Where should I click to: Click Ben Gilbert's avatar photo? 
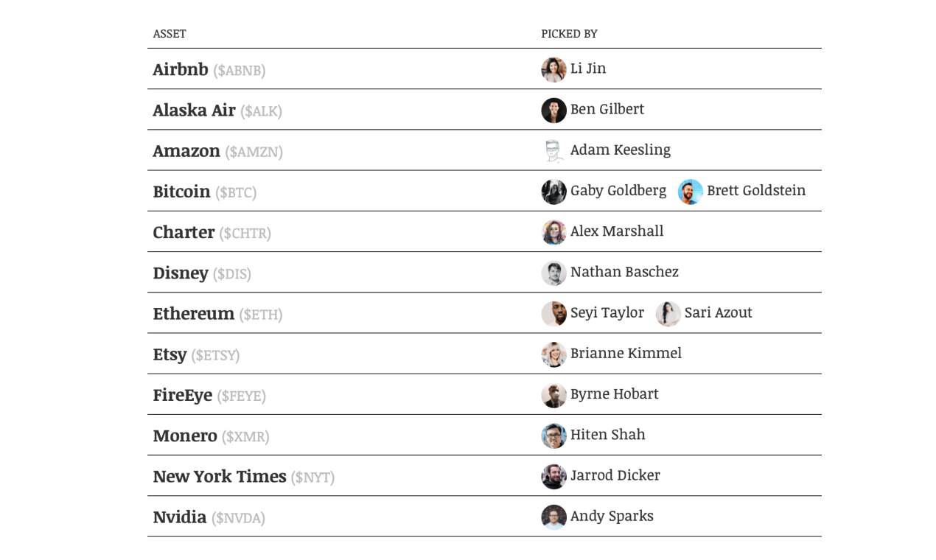(553, 110)
